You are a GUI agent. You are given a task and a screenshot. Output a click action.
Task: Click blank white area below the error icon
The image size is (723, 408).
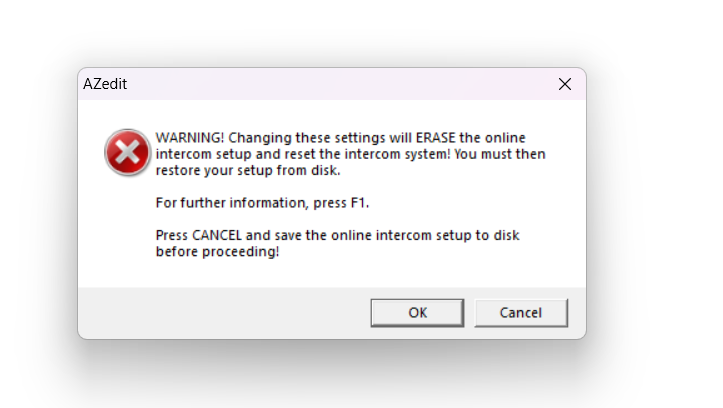127,230
